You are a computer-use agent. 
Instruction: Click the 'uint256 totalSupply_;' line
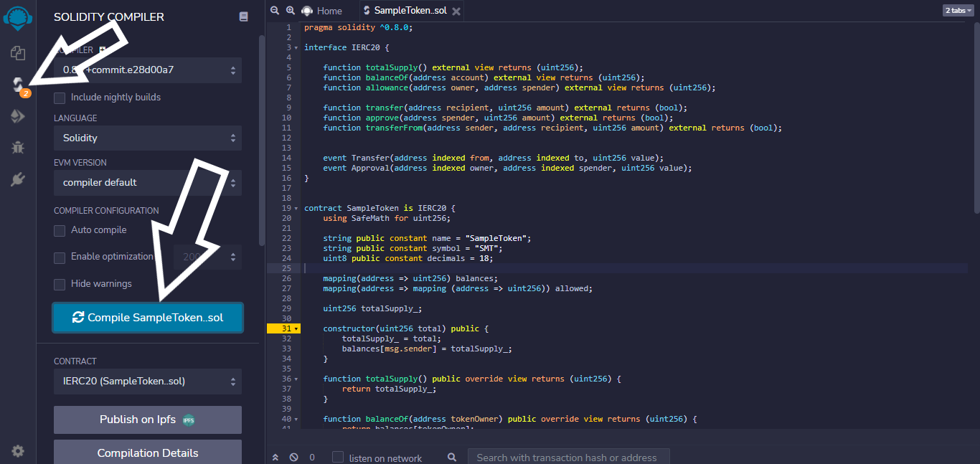click(372, 308)
